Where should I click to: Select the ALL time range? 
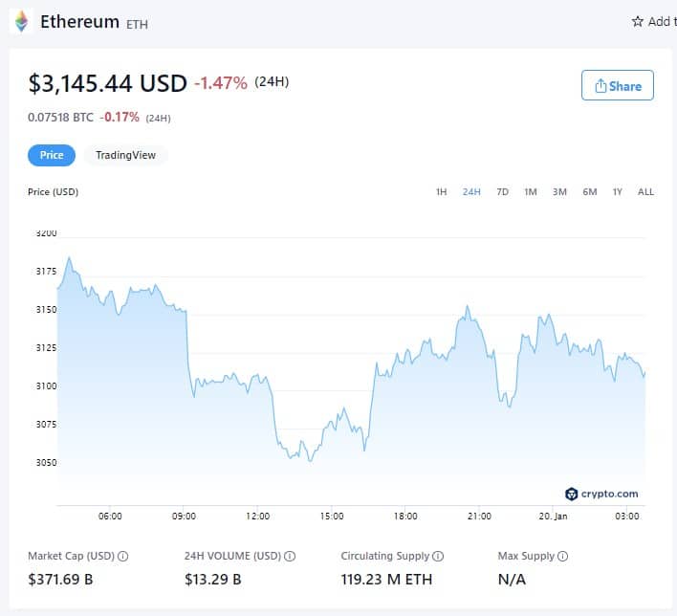point(645,192)
